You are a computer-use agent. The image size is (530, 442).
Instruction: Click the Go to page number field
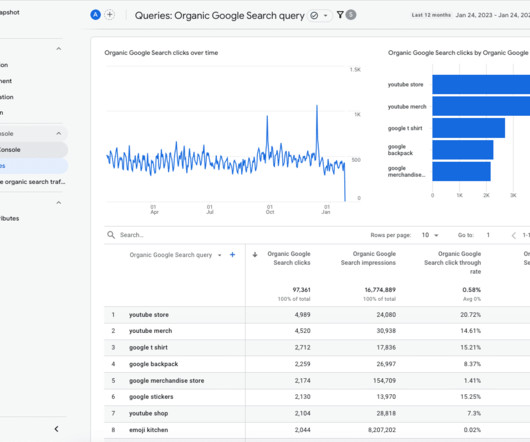coord(488,235)
